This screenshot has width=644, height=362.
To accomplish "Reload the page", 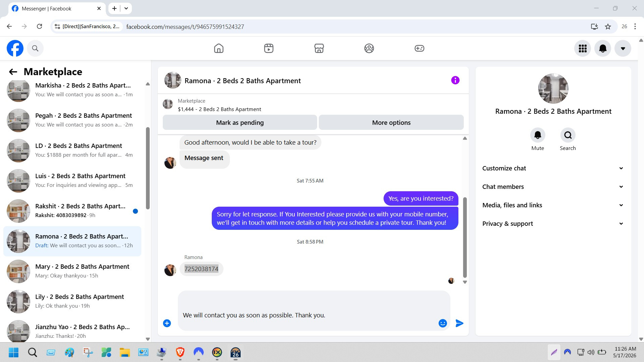I will pos(39,27).
